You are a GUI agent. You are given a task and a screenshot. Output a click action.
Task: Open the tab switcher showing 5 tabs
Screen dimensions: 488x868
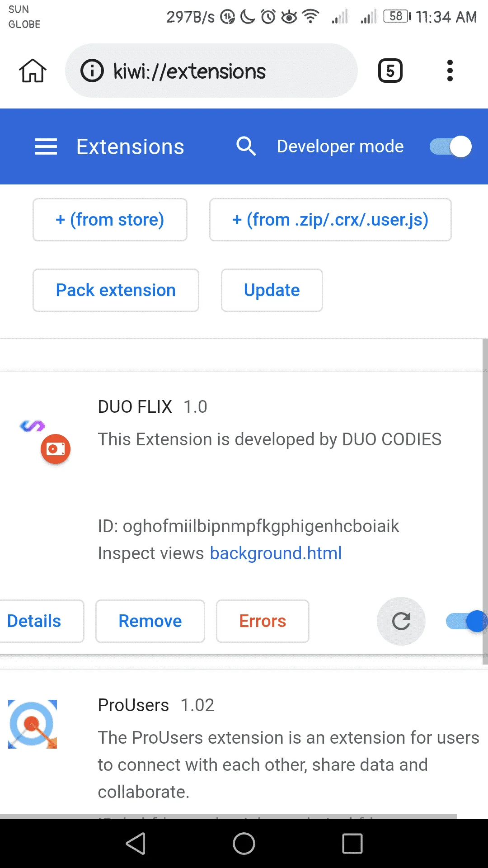pos(390,71)
